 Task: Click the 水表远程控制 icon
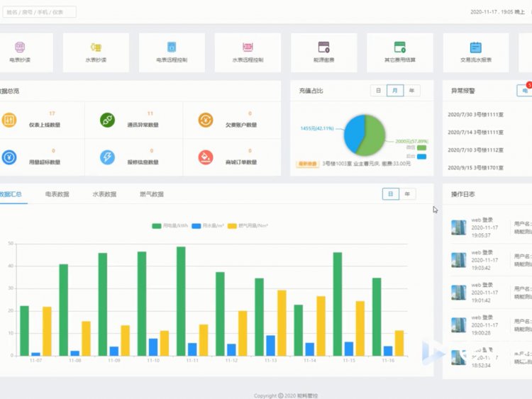tap(248, 47)
